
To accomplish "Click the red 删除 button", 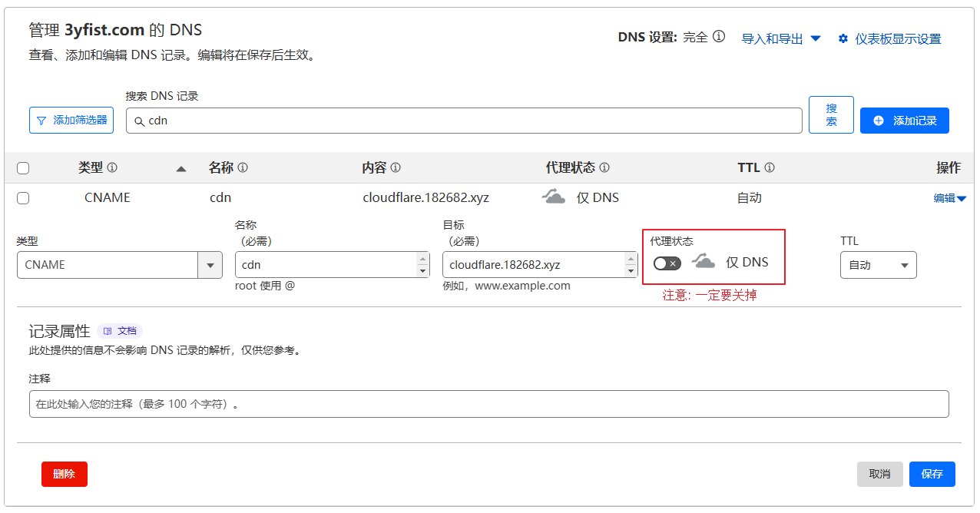I will tap(65, 474).
